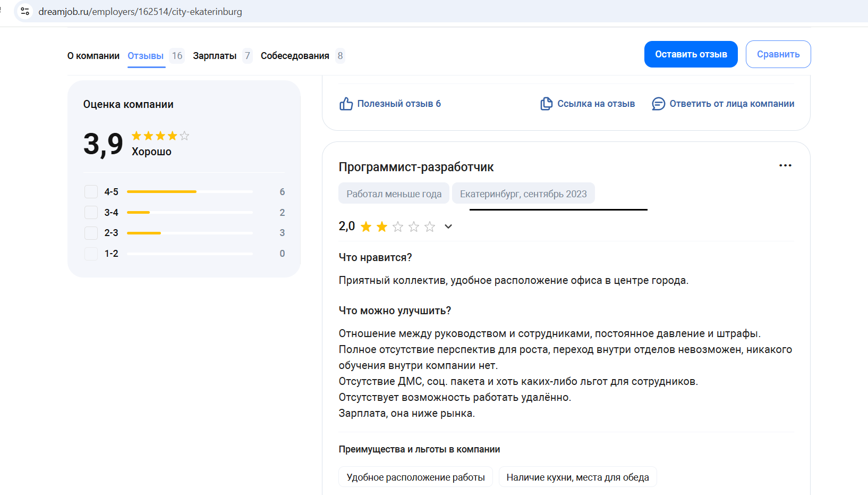Check the 4-5 rating filter checkbox
This screenshot has height=495, width=868.
point(91,192)
